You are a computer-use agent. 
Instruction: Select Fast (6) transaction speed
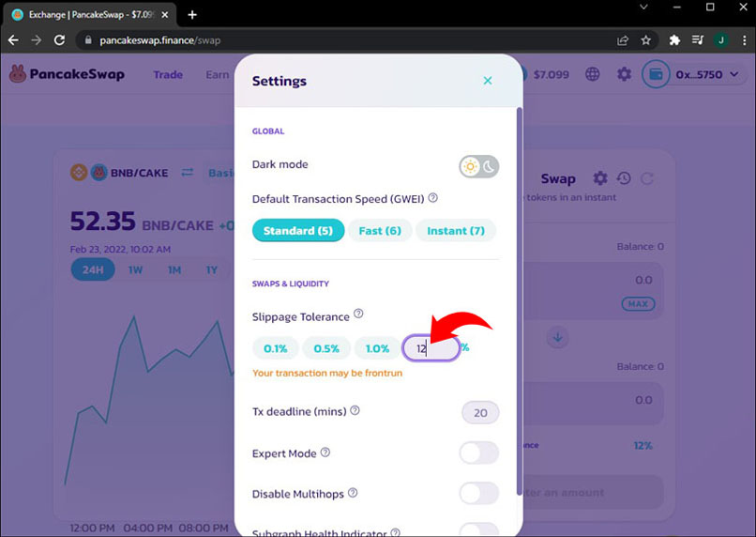pyautogui.click(x=380, y=230)
